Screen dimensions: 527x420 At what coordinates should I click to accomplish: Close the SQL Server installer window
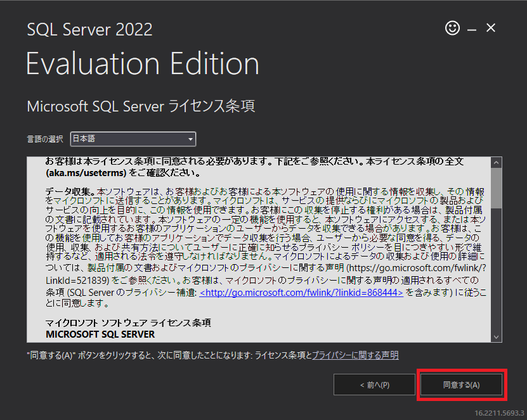[491, 28]
